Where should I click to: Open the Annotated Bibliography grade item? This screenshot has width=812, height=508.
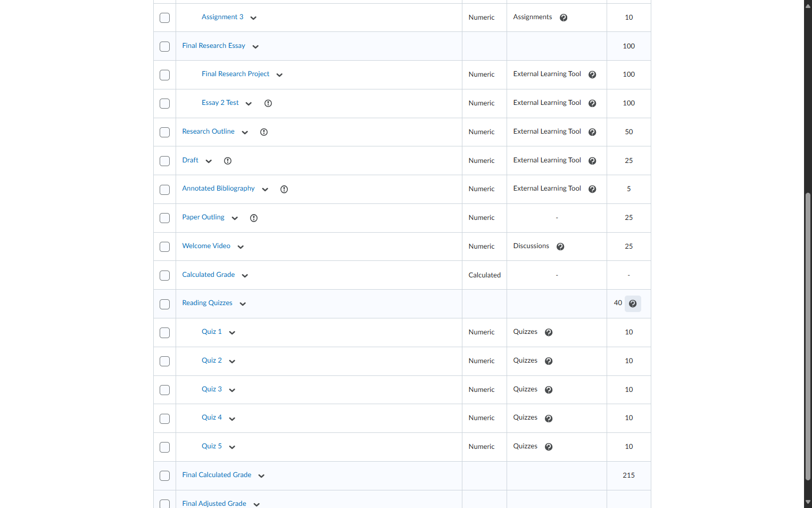[x=218, y=189]
